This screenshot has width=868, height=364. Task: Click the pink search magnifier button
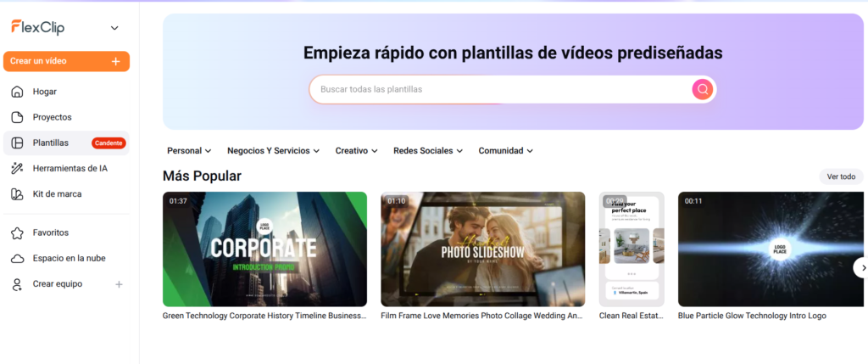point(703,89)
